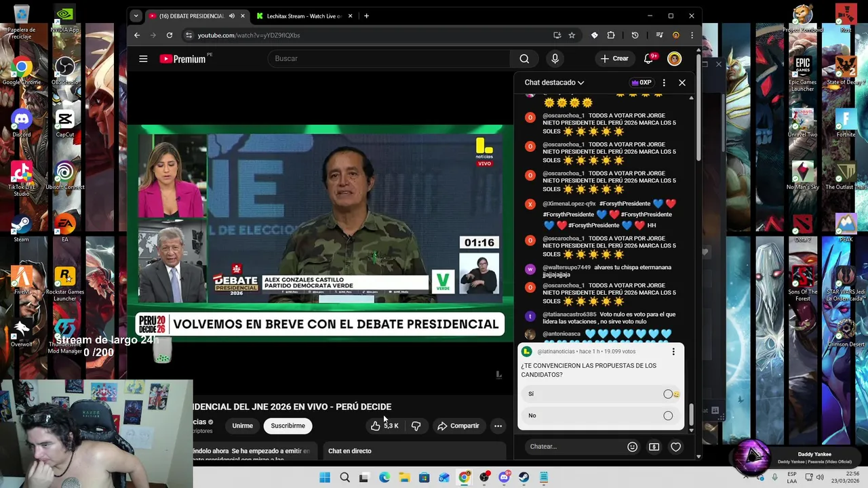The width and height of the screenshot is (868, 488).
Task: Open a new browser tab
Action: 366,16
